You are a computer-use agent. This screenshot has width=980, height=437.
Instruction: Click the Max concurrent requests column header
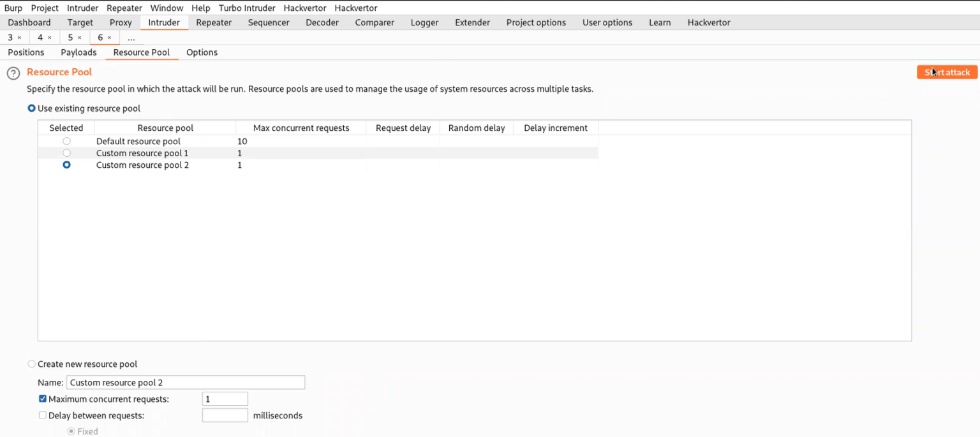click(301, 128)
